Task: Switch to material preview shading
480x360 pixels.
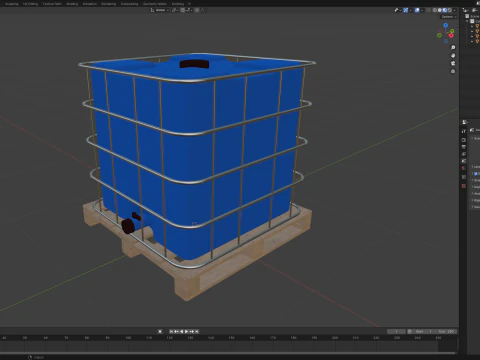Action: click(445, 10)
